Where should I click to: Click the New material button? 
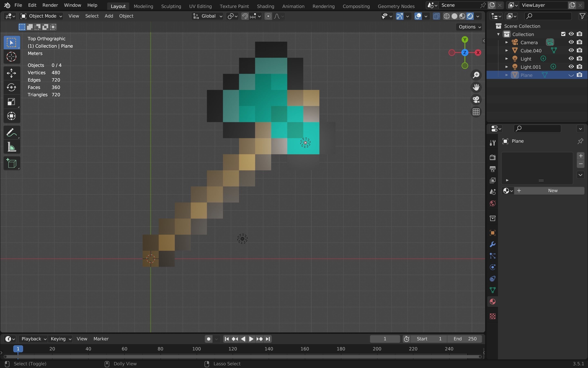[549, 191]
